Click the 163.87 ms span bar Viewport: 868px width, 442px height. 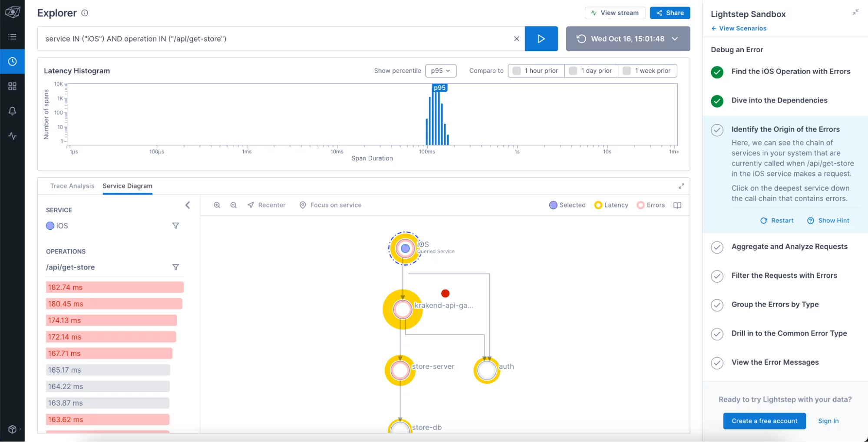click(107, 403)
